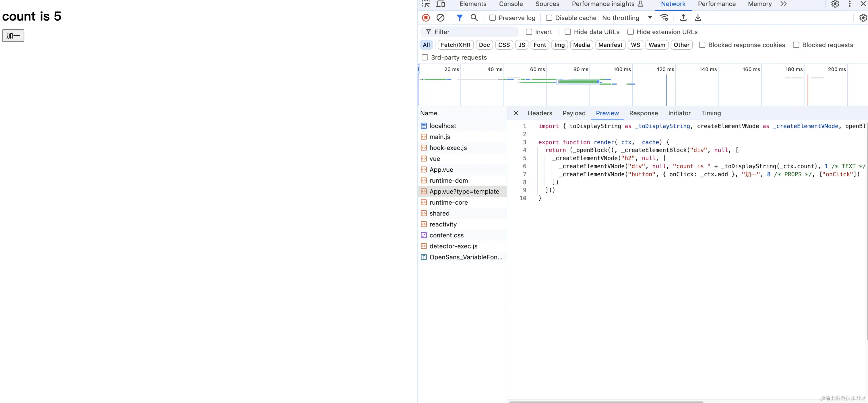Click the stop recording network log icon
This screenshot has height=403, width=868.
pos(426,18)
